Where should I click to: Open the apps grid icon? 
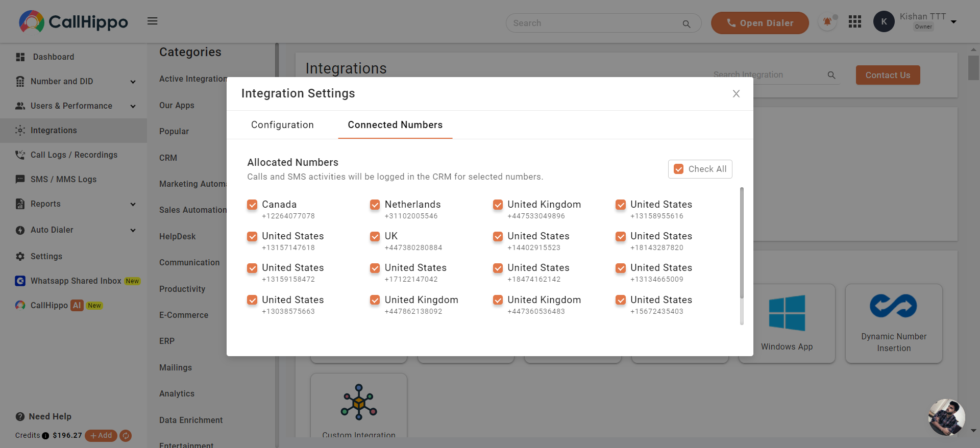click(855, 21)
